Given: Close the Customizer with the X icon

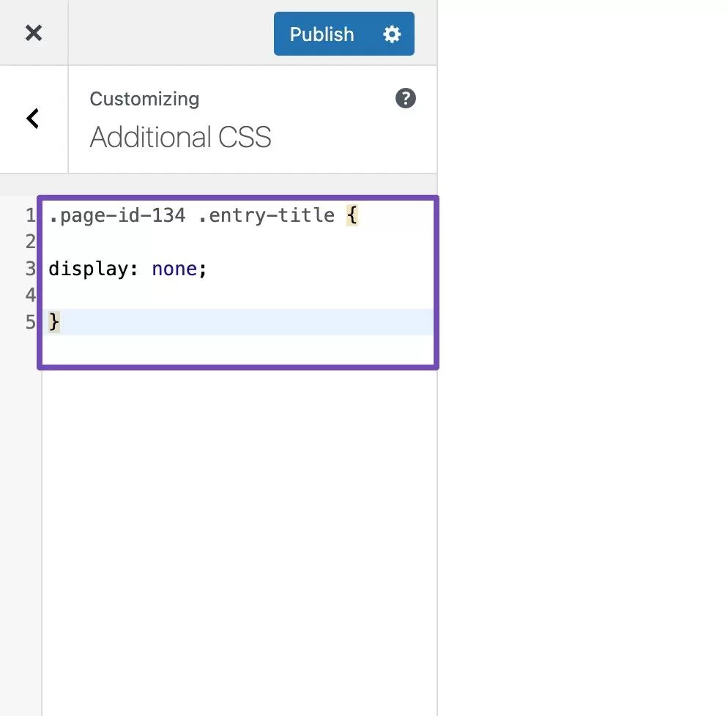Looking at the screenshot, I should [x=34, y=33].
